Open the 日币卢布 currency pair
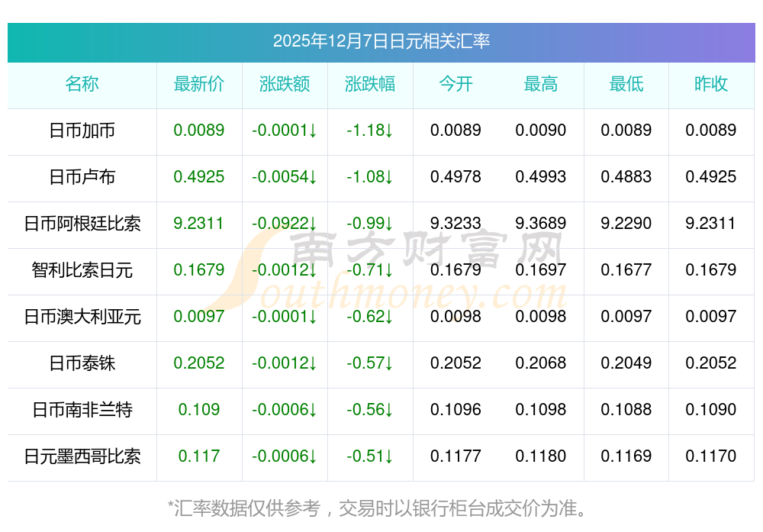 82,177
